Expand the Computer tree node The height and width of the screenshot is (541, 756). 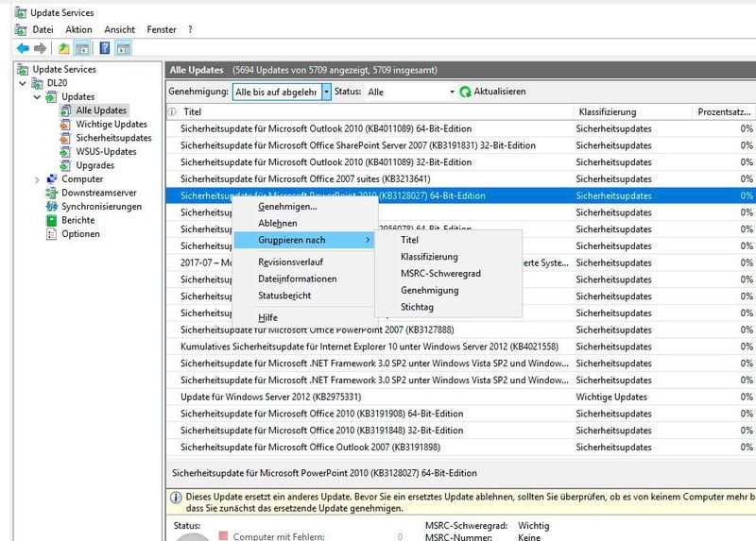[37, 179]
